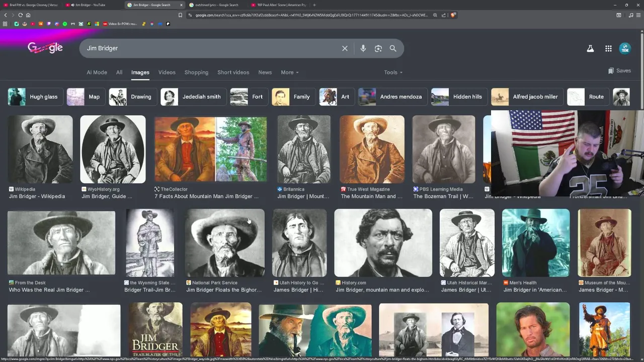Open Britannica Jim Bridger thumbnail
This screenshot has height=362, width=644.
point(304,149)
